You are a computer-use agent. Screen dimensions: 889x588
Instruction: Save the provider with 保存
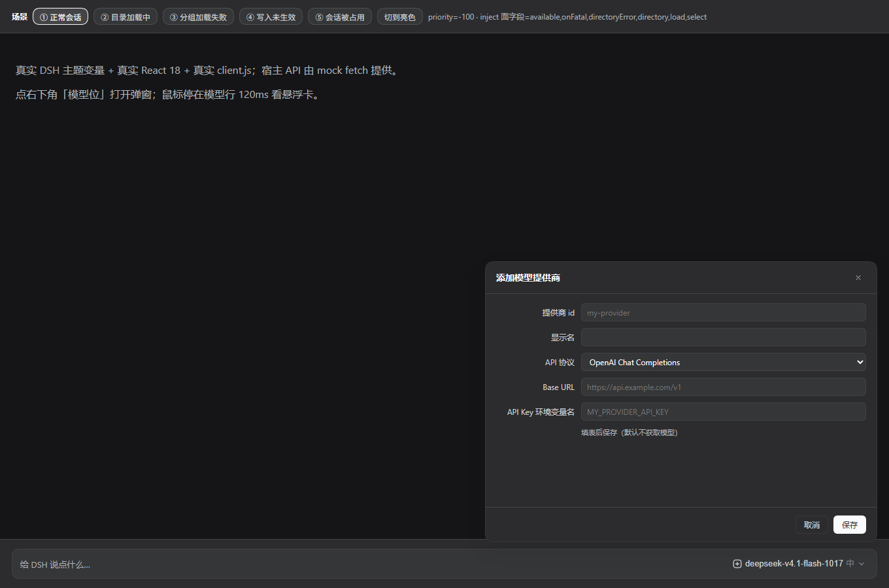(x=850, y=525)
